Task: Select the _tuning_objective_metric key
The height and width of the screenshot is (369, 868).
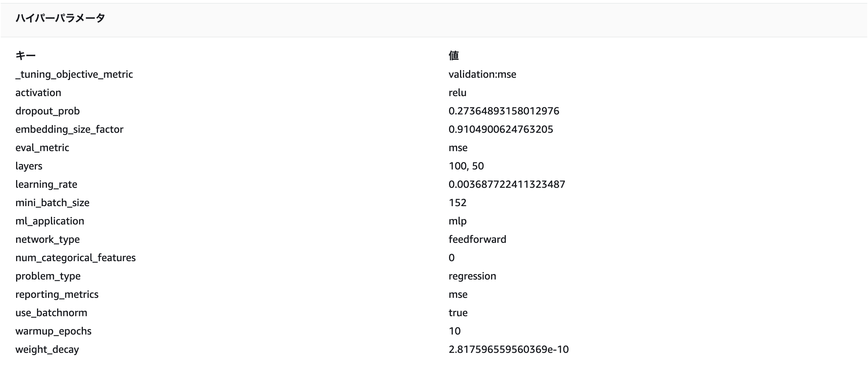Action: [74, 74]
